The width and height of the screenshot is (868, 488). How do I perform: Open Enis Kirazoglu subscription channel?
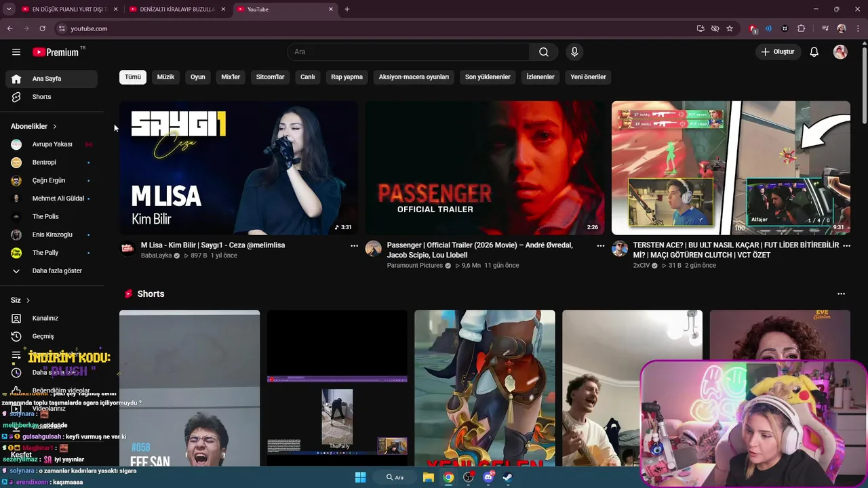click(x=52, y=235)
